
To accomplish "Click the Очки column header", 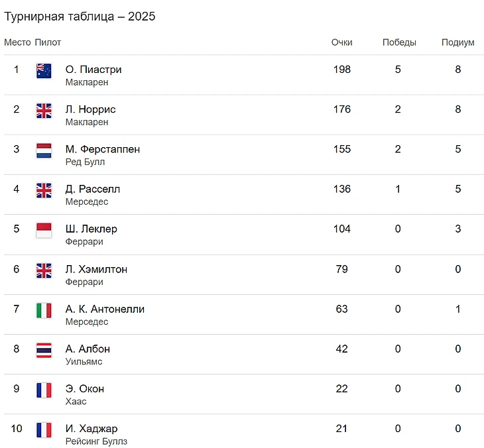I will pyautogui.click(x=341, y=42).
